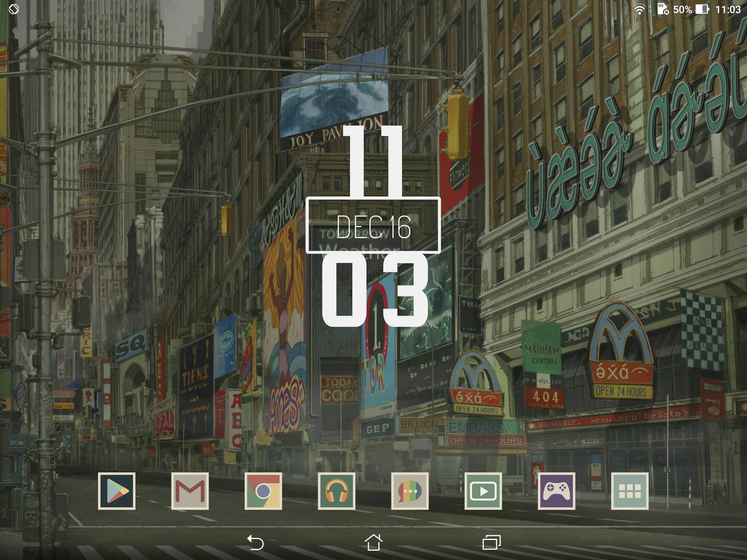Viewport: 747px width, 560px height.
Task: Open the Chrome browser icon
Action: click(x=263, y=491)
